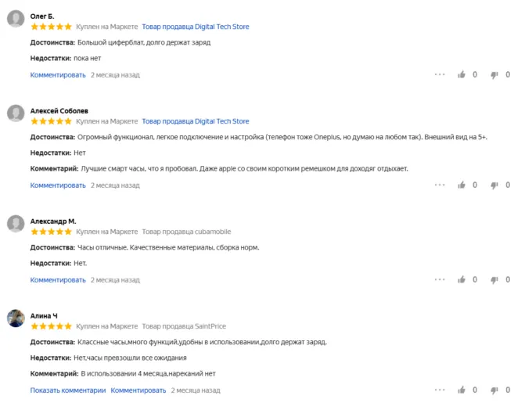Screen dimensions: 532x410
Task: Open Digital Tech Store link in Олег's review
Action: [195, 27]
